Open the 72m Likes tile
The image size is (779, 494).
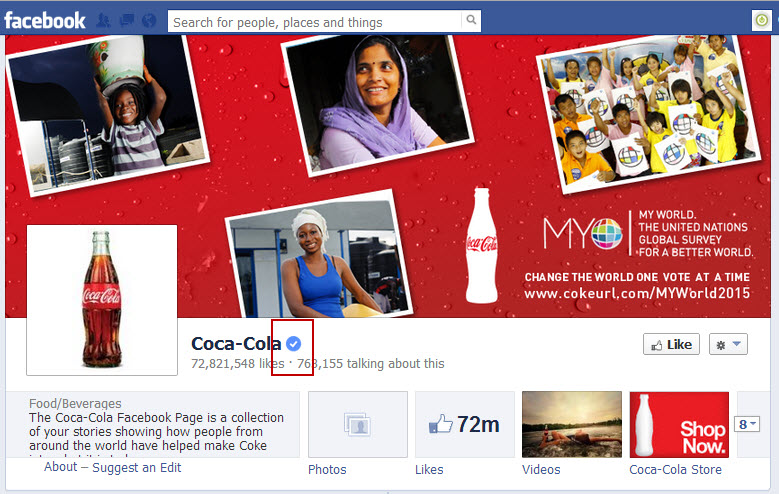[x=465, y=424]
